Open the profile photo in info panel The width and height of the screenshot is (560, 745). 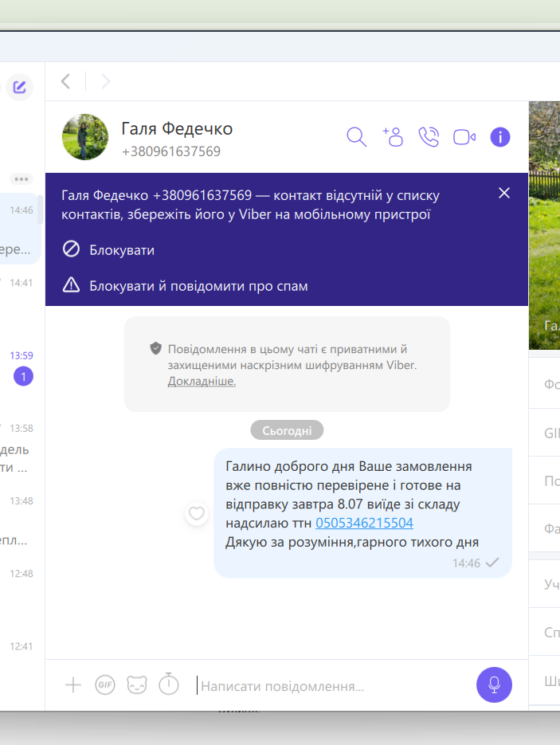click(544, 225)
